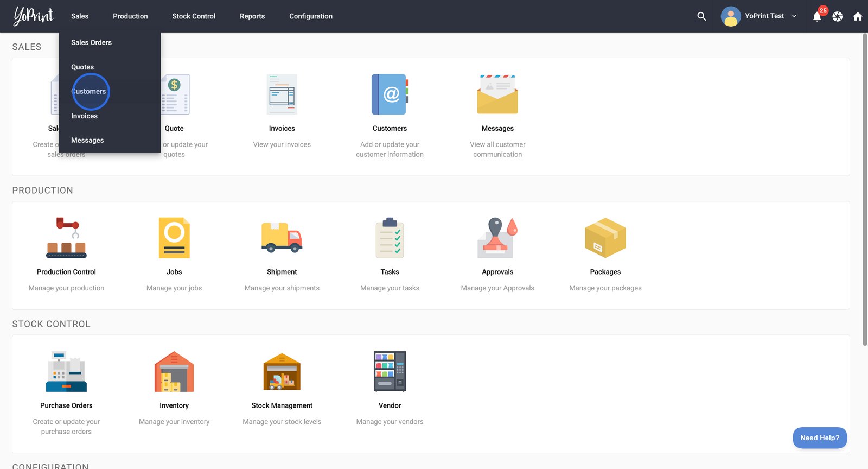Viewport: 868px width, 469px height.
Task: Click the Need Help? button
Action: pos(819,438)
